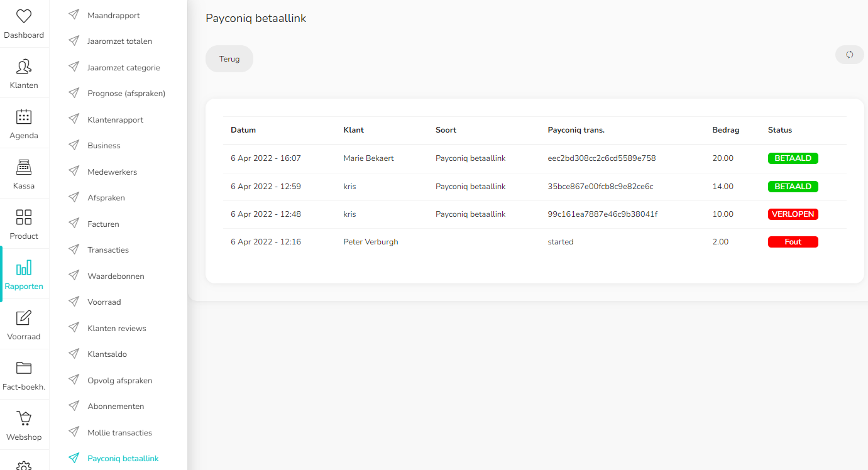This screenshot has height=470, width=868.
Task: Click the Payconiq betaallink page heading
Action: point(256,19)
